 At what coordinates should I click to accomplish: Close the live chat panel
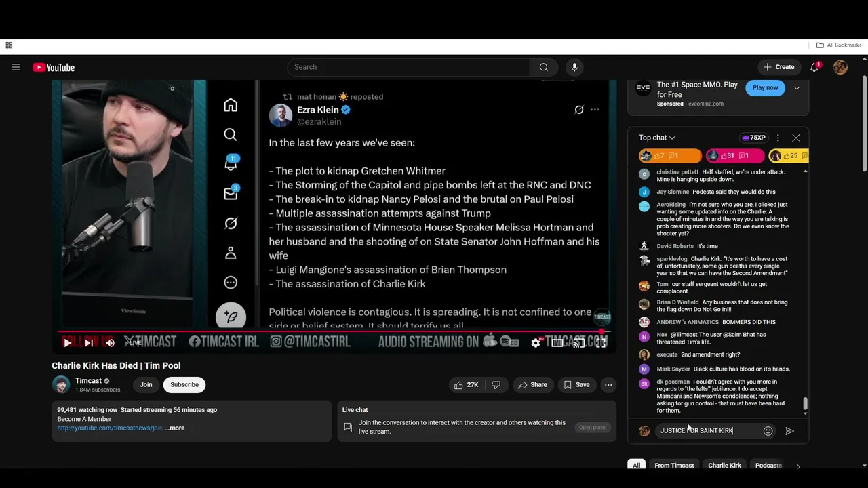click(796, 138)
